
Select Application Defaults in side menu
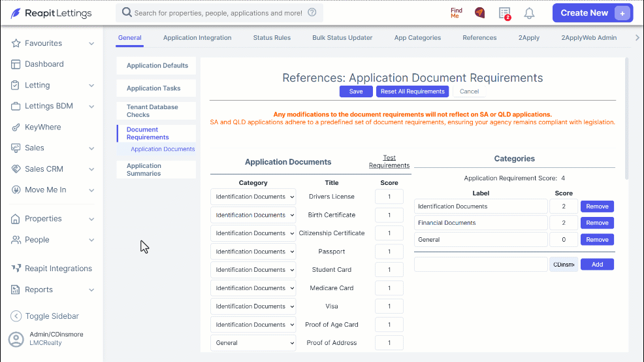click(x=157, y=66)
